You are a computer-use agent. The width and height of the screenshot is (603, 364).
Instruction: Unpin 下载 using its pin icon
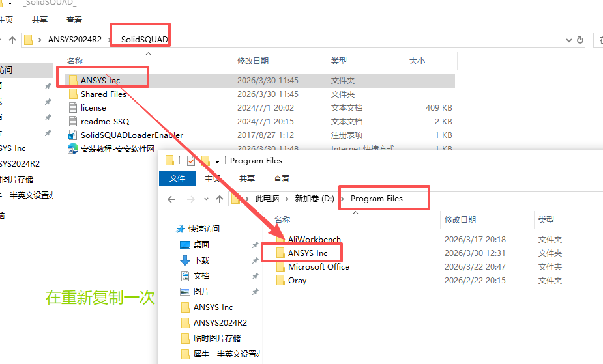(255, 260)
